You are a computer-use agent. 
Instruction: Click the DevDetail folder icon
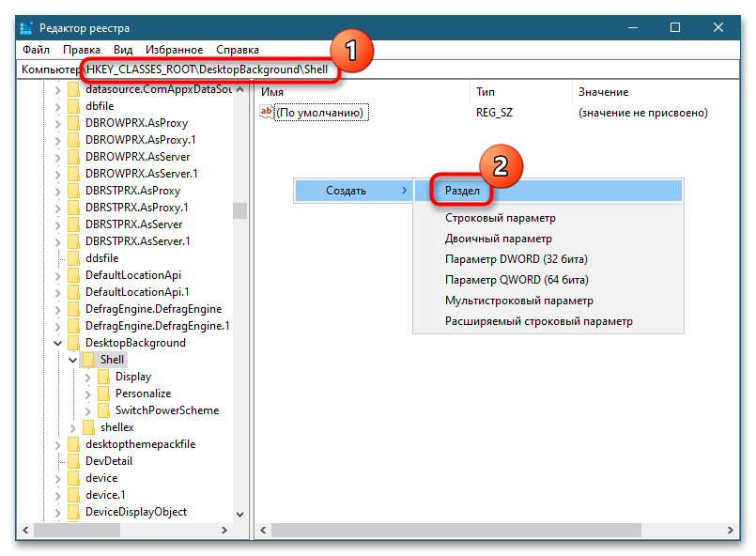(x=74, y=461)
